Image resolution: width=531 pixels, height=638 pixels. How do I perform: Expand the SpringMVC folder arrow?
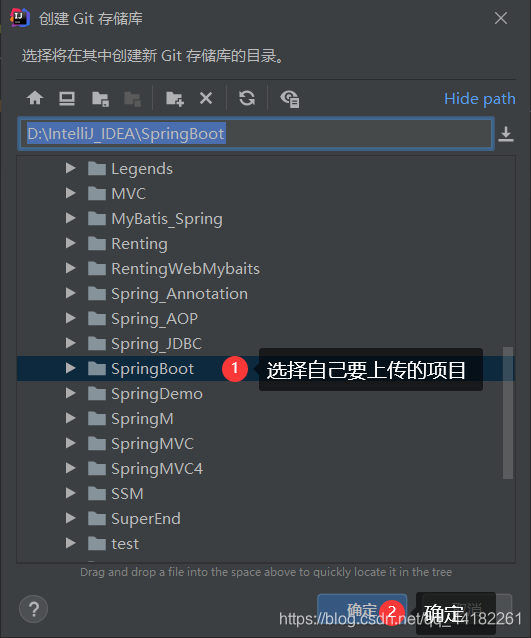(x=71, y=443)
